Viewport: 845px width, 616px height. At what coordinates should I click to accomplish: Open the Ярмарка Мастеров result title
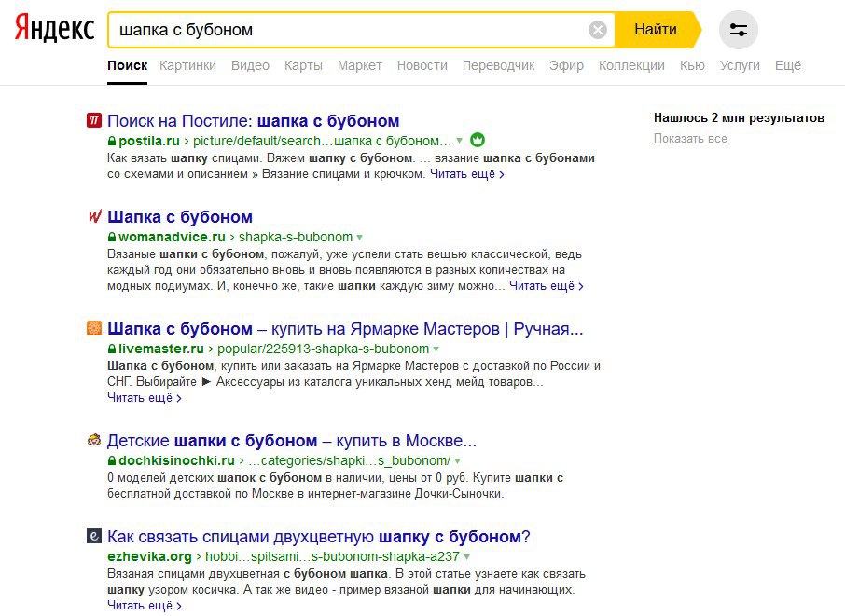345,328
